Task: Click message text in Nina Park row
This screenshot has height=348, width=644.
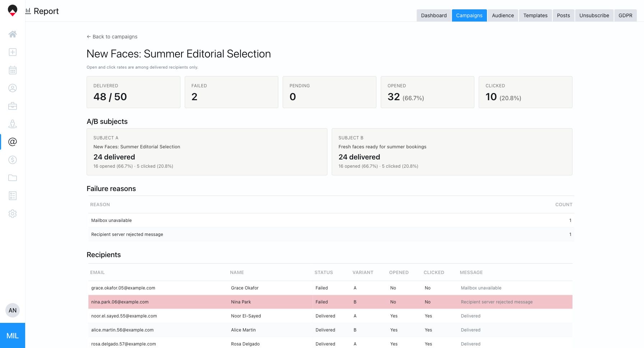Action: click(x=497, y=302)
